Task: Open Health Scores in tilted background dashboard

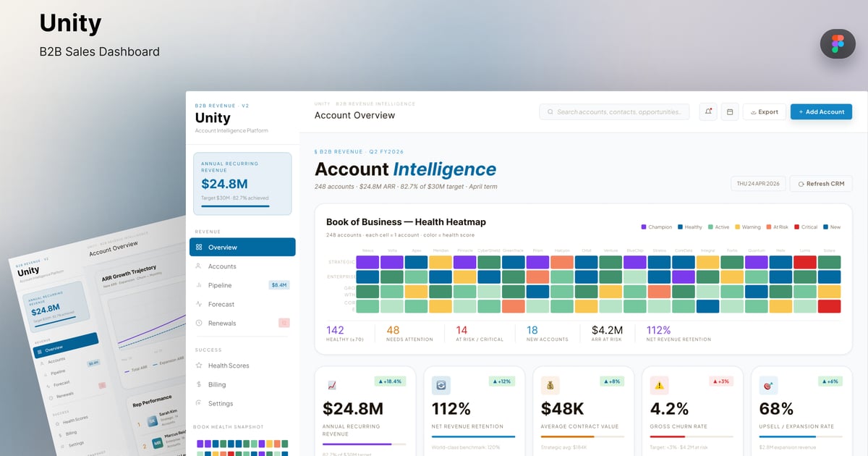Action: point(76,419)
